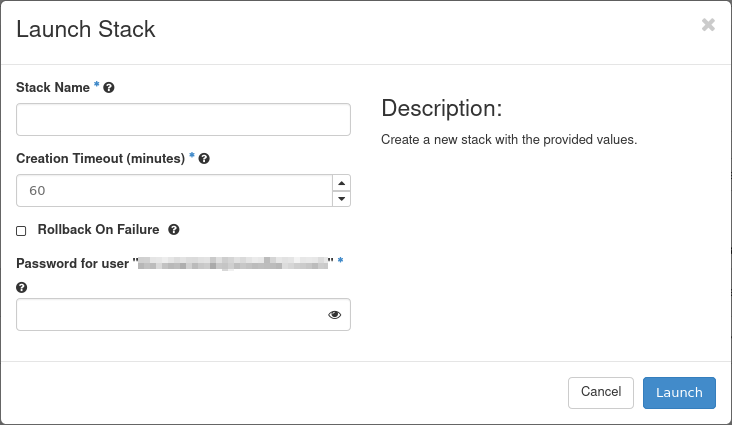Image resolution: width=732 pixels, height=425 pixels.
Task: Click the help icon beside Stack Name
Action: pos(109,88)
